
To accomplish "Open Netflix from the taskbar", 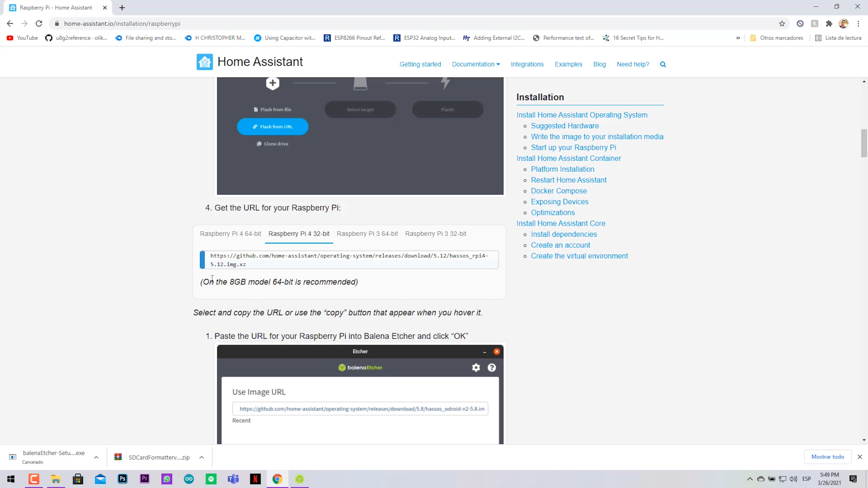I will [255, 479].
